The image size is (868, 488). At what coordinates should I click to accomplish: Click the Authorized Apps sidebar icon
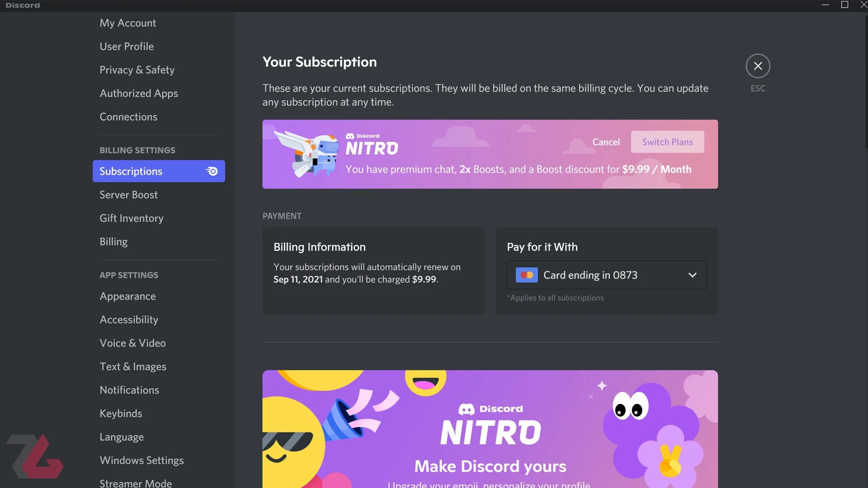click(x=139, y=93)
